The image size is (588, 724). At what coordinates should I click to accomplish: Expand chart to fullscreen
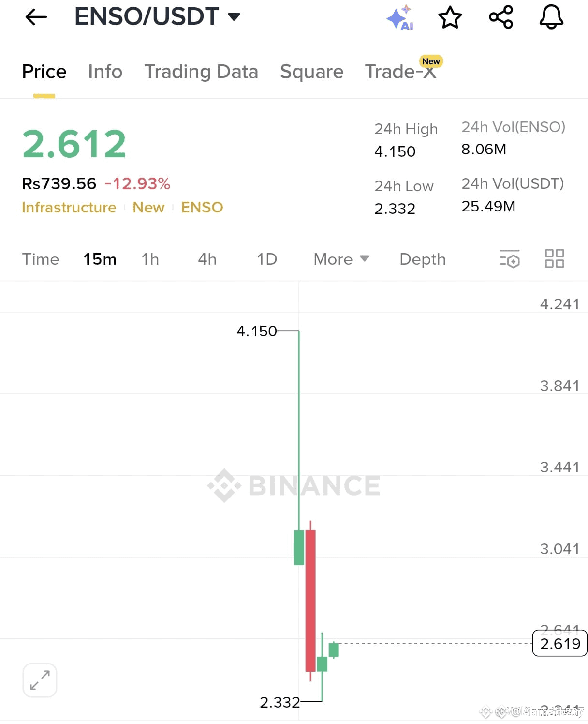click(x=40, y=680)
